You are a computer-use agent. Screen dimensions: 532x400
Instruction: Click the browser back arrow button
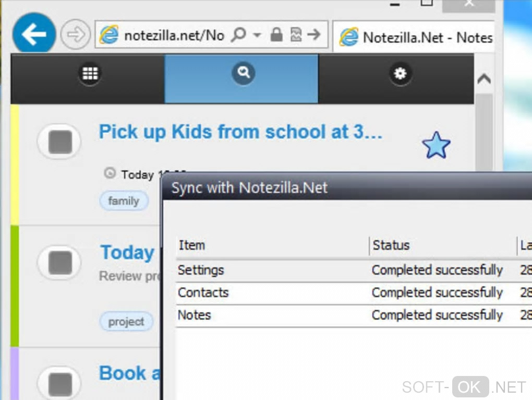click(x=34, y=34)
